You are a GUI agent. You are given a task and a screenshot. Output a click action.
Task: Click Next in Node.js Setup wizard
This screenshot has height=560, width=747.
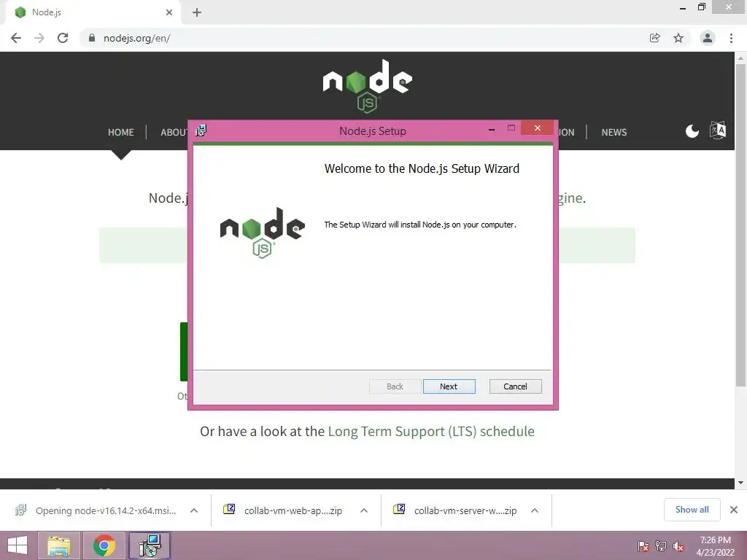pyautogui.click(x=449, y=386)
